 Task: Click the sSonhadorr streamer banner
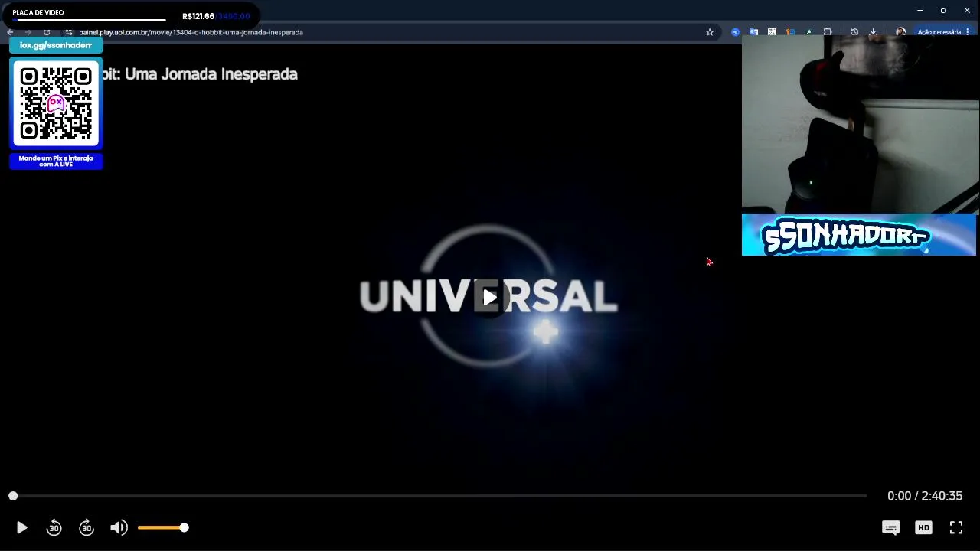[859, 235]
